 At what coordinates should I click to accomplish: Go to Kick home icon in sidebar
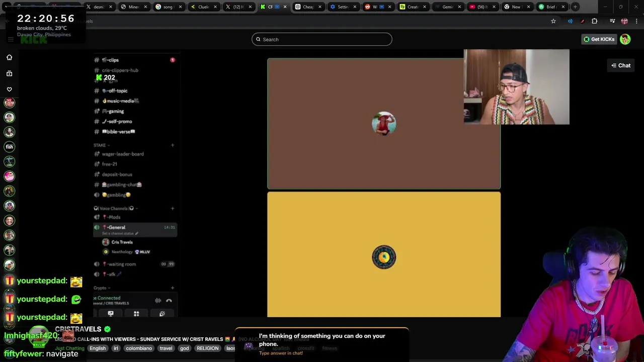pyautogui.click(x=9, y=57)
